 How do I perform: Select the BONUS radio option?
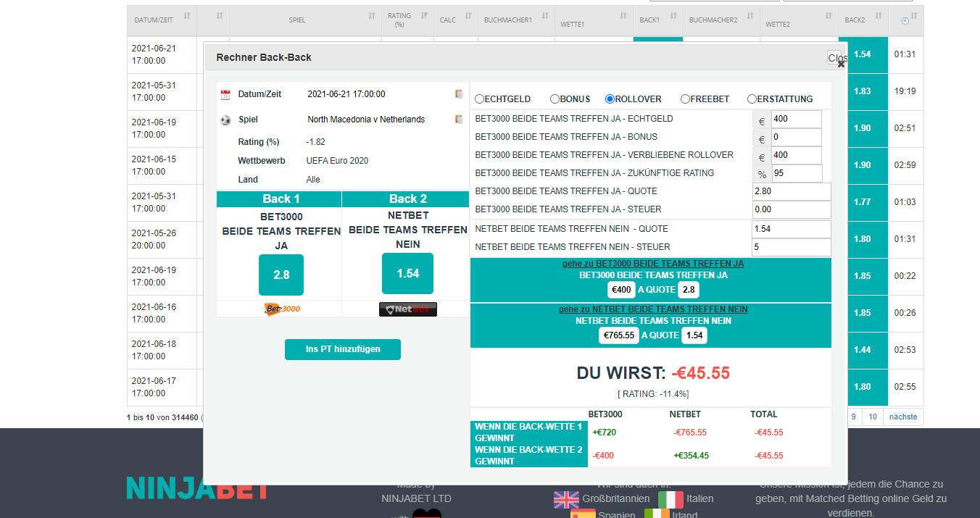555,99
